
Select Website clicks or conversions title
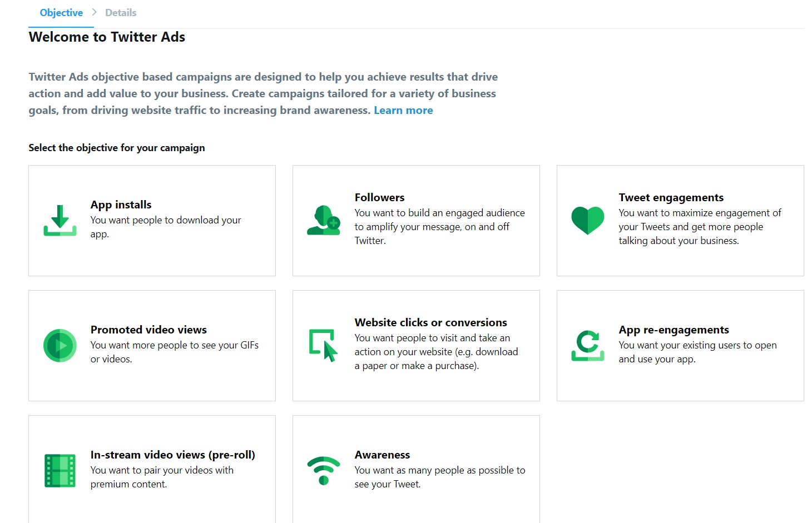pyautogui.click(x=431, y=322)
